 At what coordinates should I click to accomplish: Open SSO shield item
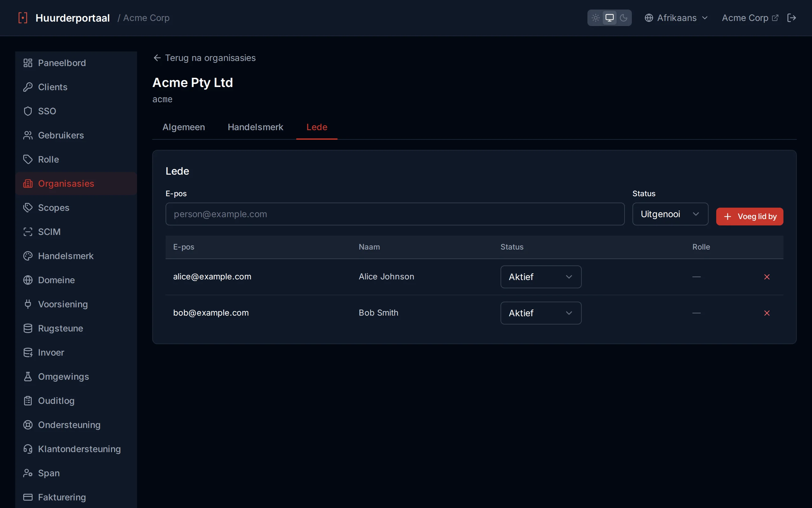point(76,111)
